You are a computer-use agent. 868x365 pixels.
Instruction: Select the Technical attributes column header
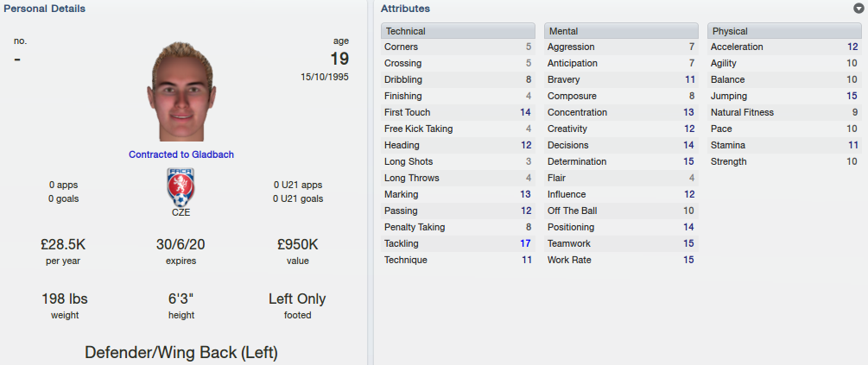tap(458, 31)
